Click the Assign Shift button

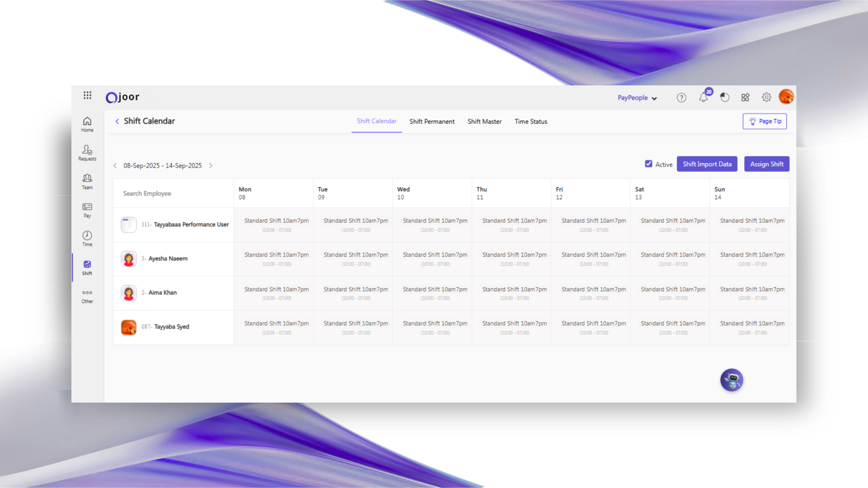(766, 164)
